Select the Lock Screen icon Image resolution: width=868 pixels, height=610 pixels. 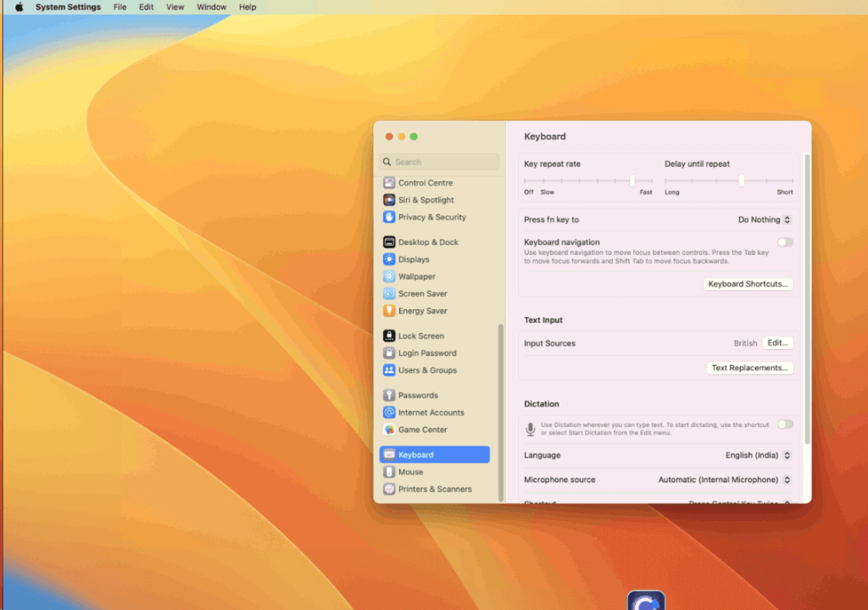point(389,335)
